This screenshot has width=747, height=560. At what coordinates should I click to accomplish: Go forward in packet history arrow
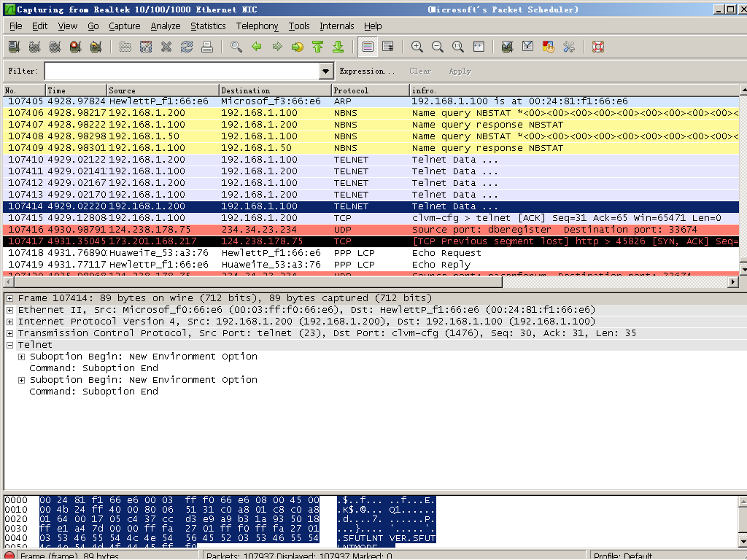[x=277, y=47]
